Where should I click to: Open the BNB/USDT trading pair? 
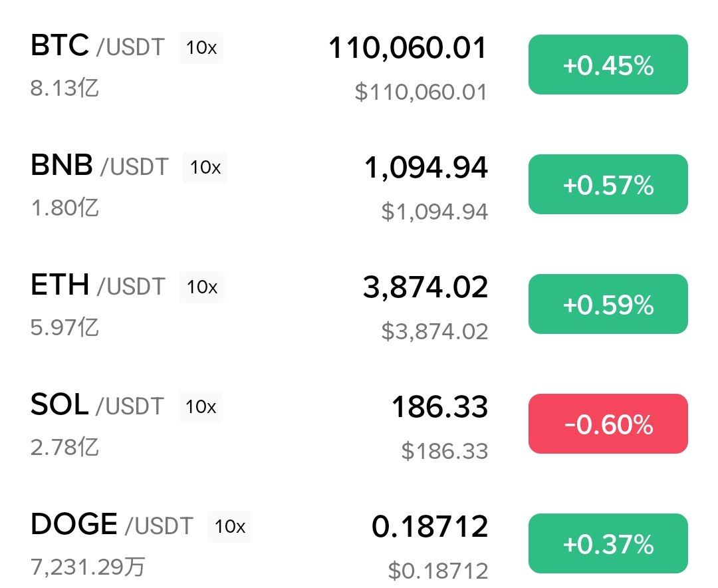[100, 166]
